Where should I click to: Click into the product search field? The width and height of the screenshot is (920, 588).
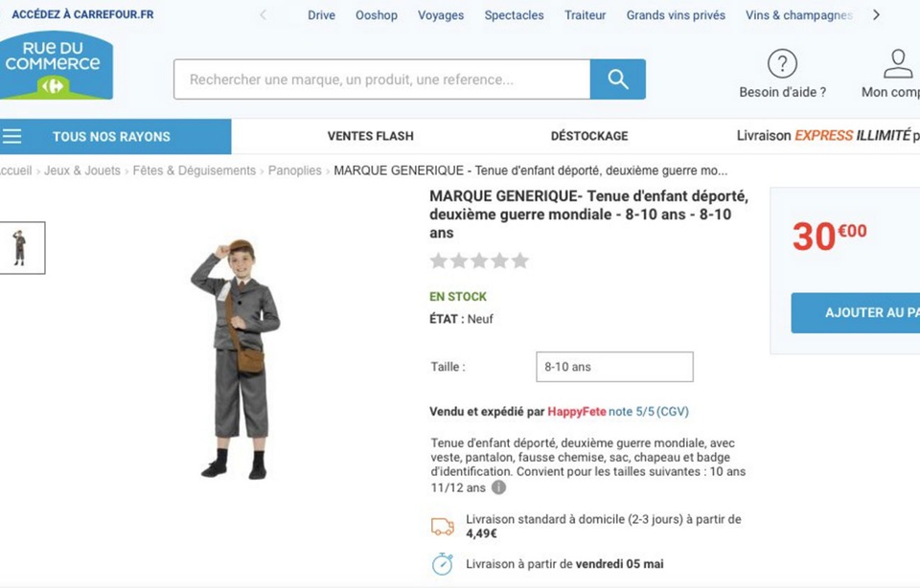(382, 79)
